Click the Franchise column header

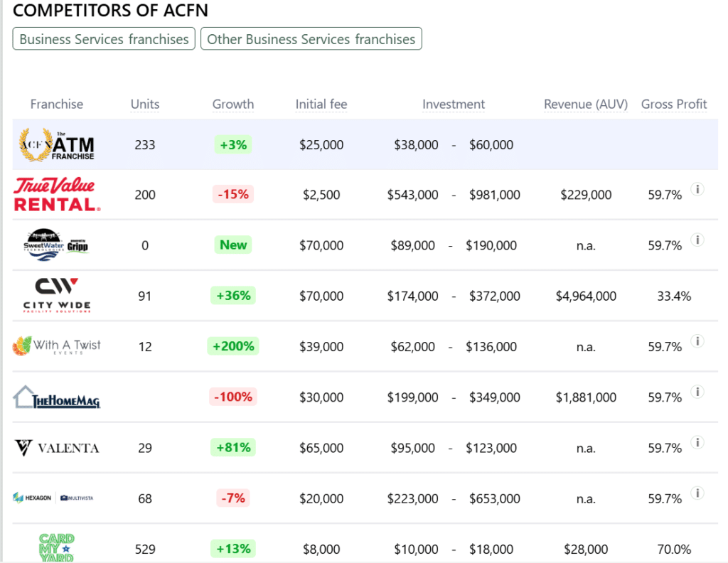pos(57,104)
